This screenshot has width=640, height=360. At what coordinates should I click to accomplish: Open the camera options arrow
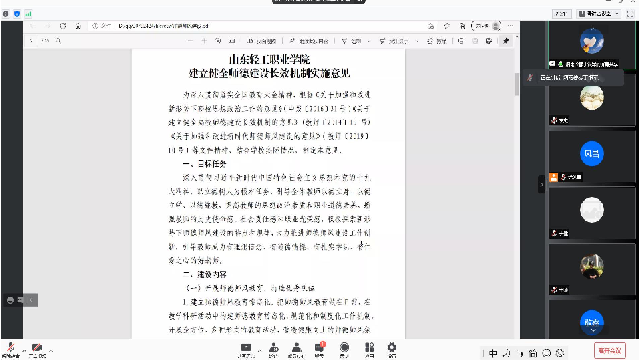(51, 350)
